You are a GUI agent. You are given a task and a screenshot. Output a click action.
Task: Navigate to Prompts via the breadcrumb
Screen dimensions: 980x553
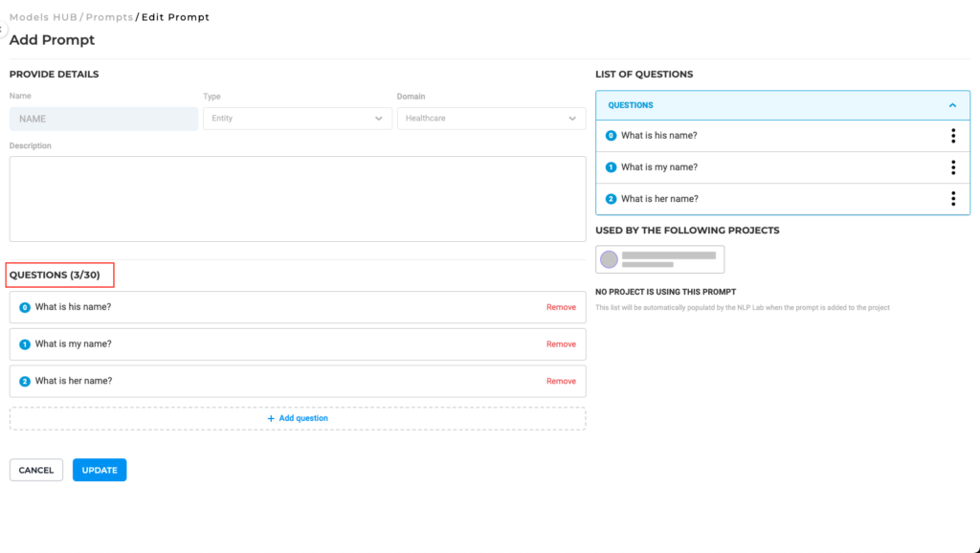point(108,16)
